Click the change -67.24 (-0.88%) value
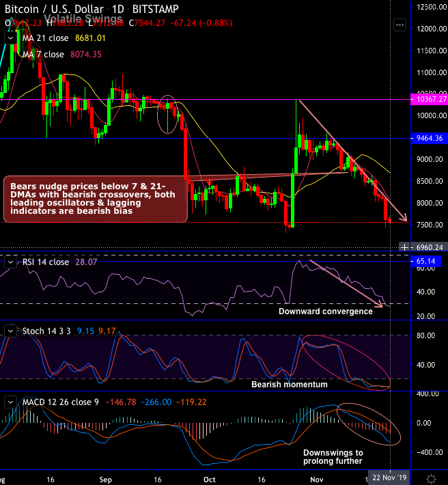Image resolution: width=448 pixels, height=485 pixels. (201, 23)
